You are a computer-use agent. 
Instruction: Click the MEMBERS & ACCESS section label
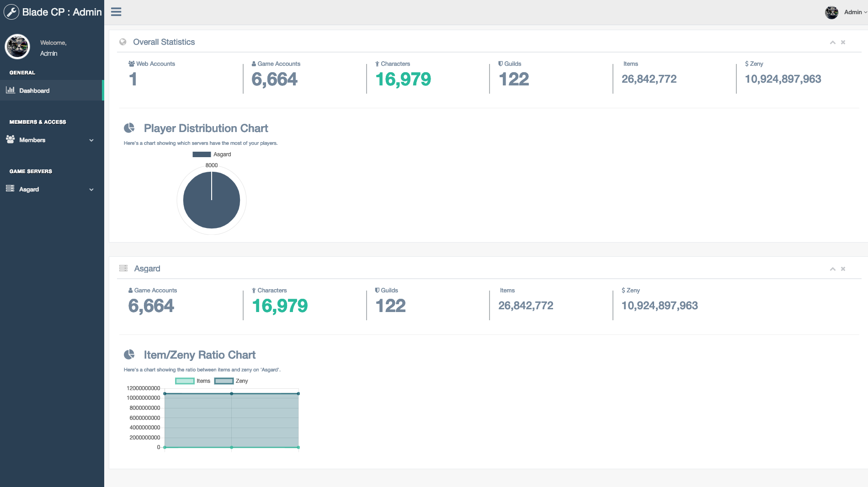[x=37, y=122]
